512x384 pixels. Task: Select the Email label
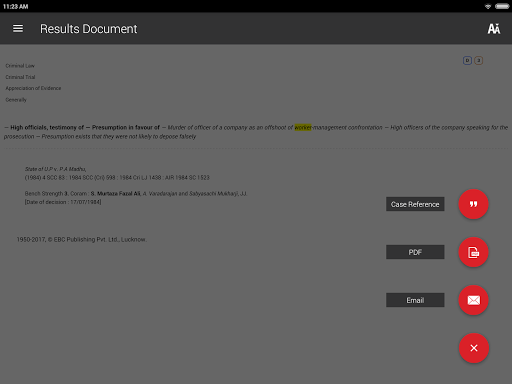pos(415,300)
